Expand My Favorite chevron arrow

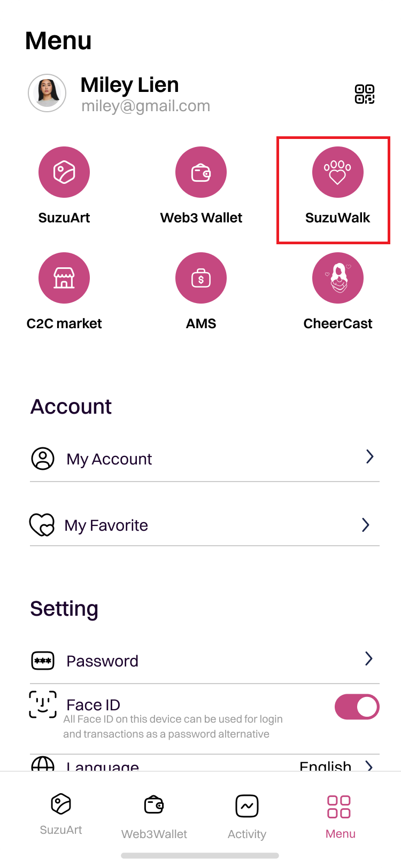point(366,525)
